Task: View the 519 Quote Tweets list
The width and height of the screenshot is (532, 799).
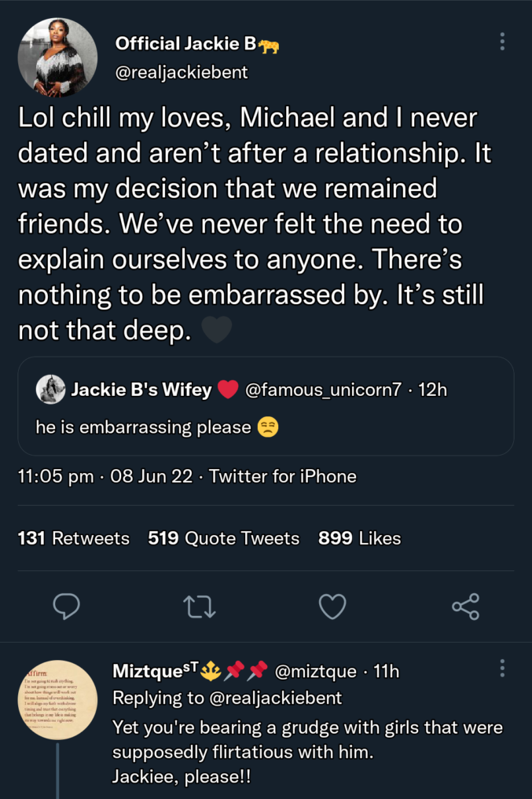Action: [x=224, y=538]
